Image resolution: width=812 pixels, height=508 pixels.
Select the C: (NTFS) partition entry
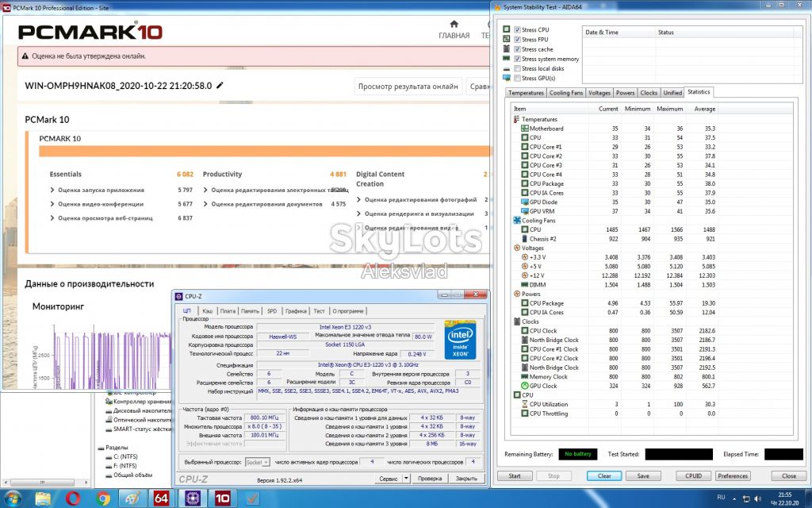click(125, 456)
